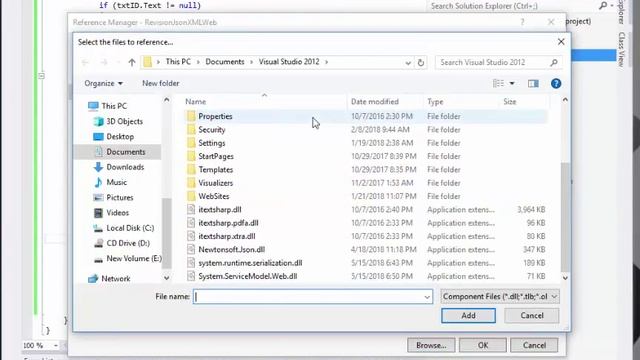Click the Documents breadcrumb segment
This screenshot has width=640, height=360.
tap(224, 62)
